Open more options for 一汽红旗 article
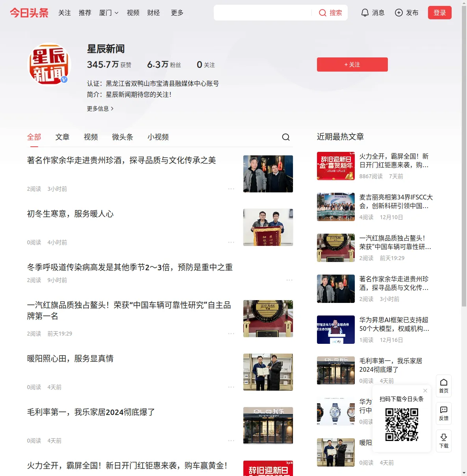 click(x=231, y=334)
